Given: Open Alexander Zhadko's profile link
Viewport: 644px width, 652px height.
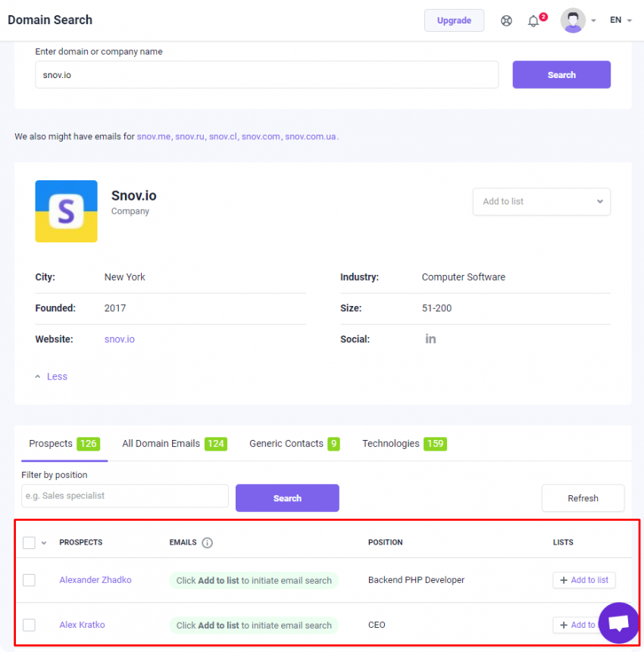Looking at the screenshot, I should click(95, 580).
